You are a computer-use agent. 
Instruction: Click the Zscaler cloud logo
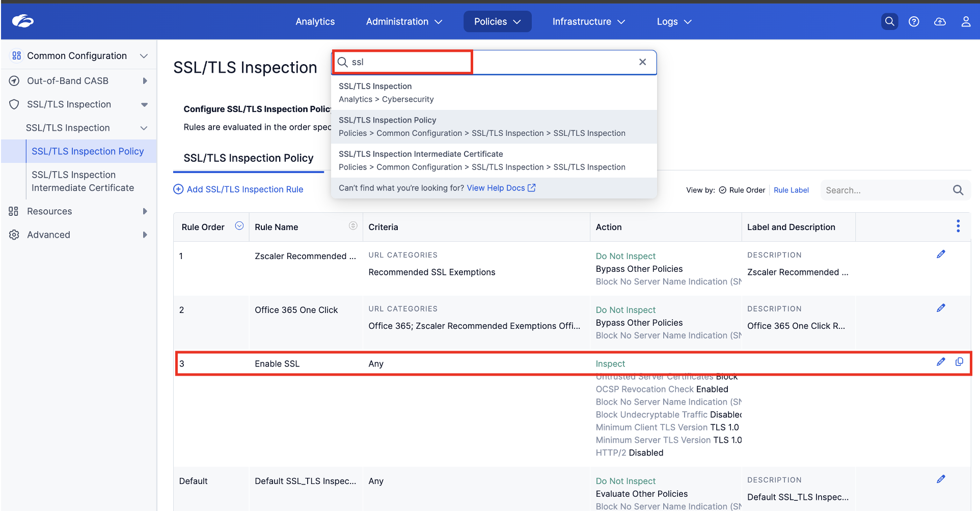coord(23,21)
